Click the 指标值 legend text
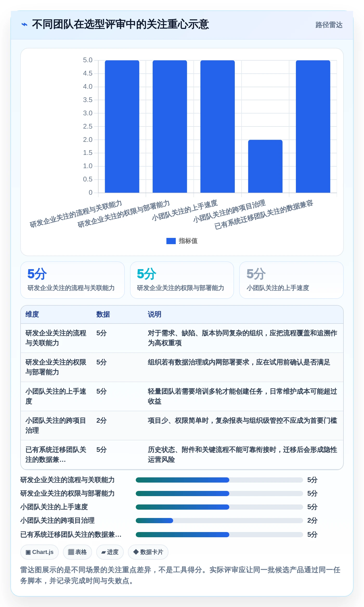This screenshot has width=364, height=607. tap(188, 241)
